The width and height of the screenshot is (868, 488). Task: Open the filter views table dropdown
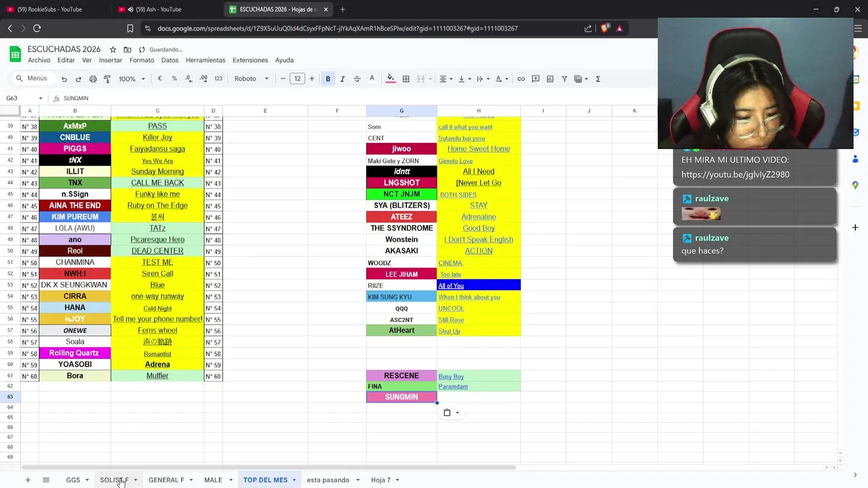[x=580, y=79]
